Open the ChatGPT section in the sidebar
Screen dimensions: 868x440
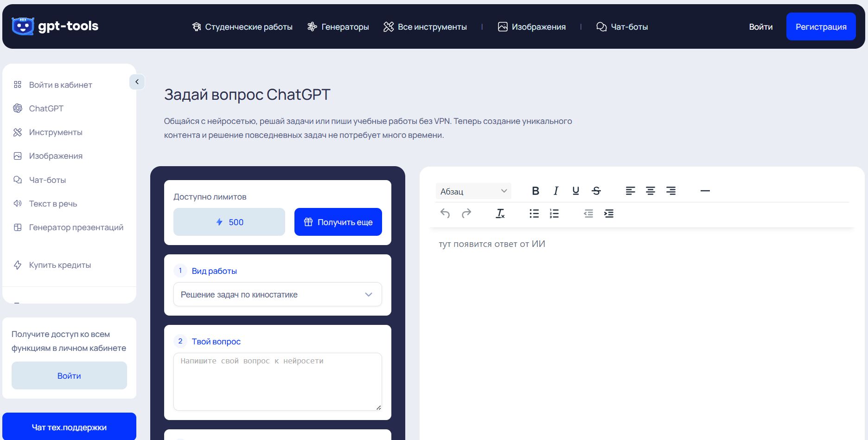point(45,108)
